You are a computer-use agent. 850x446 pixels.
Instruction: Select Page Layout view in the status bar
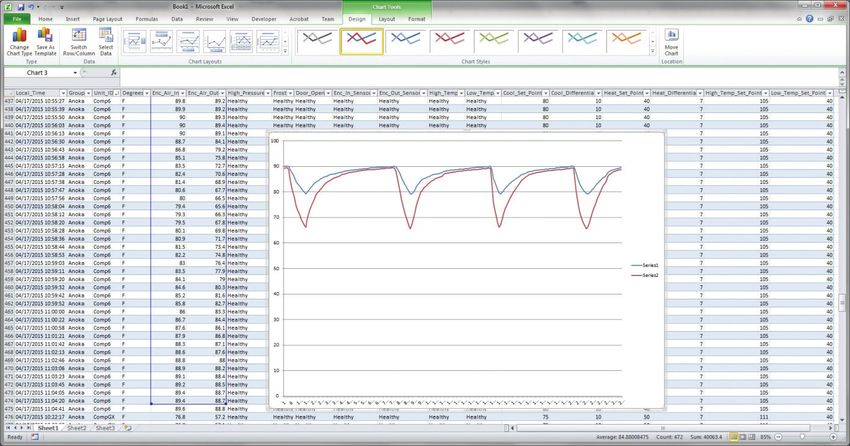point(743,437)
